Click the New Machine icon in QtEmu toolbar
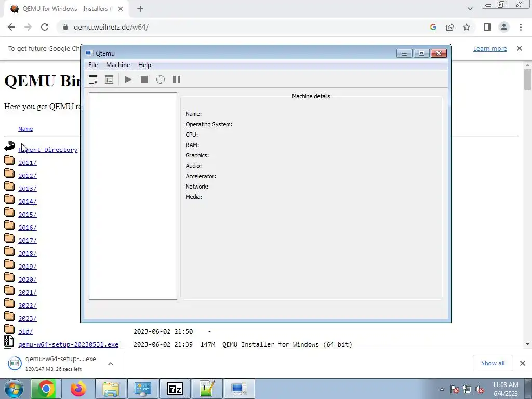532x399 pixels. pyautogui.click(x=93, y=79)
